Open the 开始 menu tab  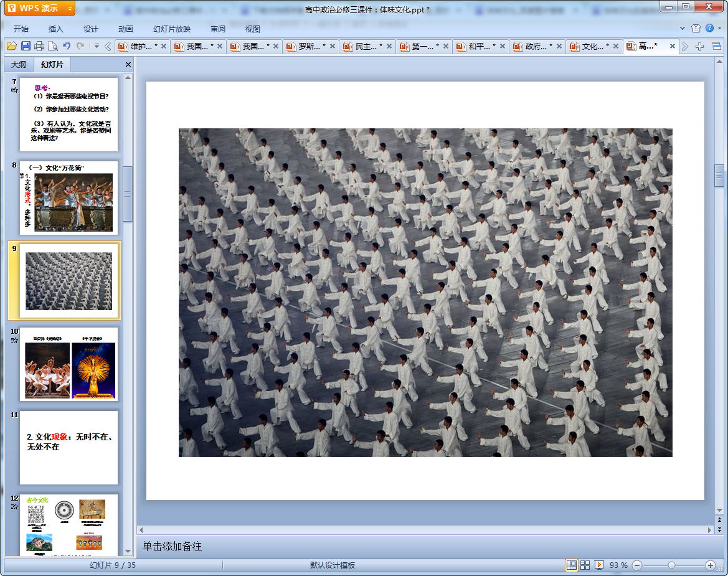click(x=21, y=29)
